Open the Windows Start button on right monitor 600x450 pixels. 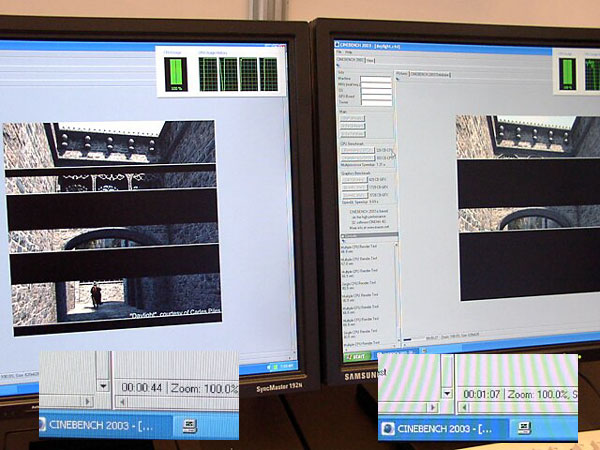357,357
